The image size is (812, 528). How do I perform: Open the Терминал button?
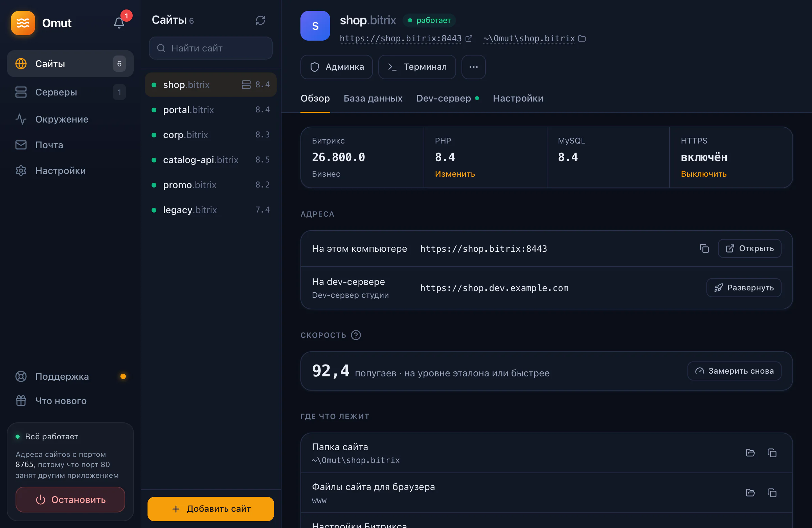click(x=417, y=67)
